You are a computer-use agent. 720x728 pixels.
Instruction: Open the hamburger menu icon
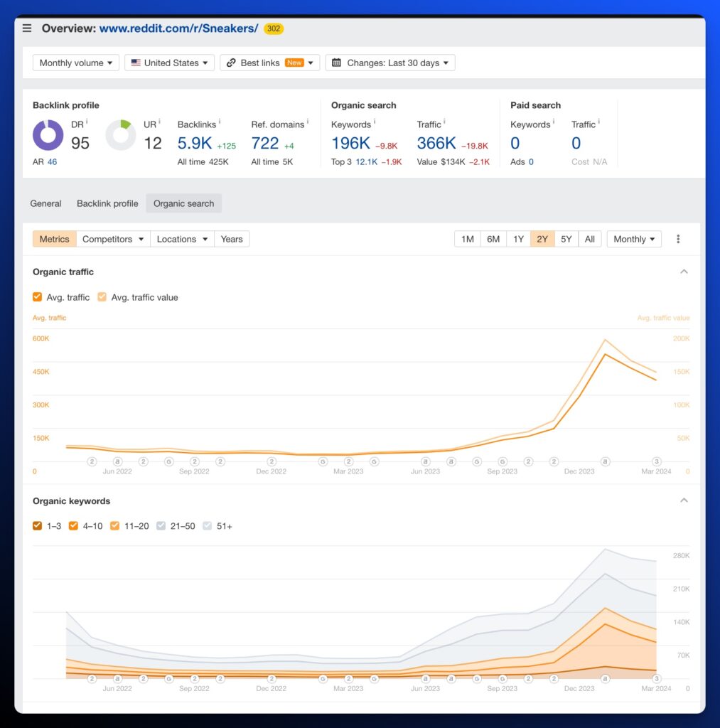click(x=27, y=28)
